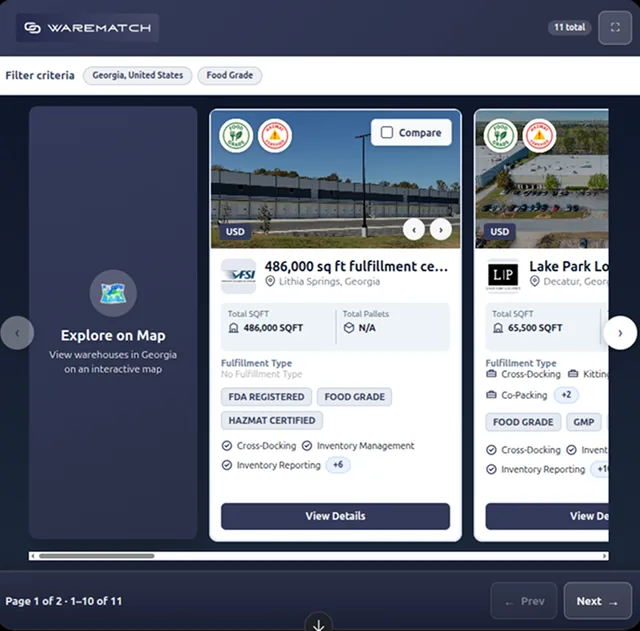
Task: Show next photo on Lithia Springs card
Action: 441,230
